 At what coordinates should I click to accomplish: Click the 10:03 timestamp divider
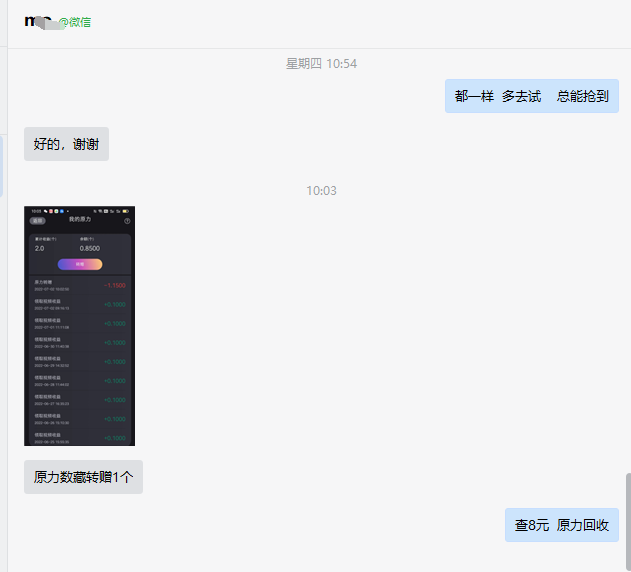(x=321, y=191)
